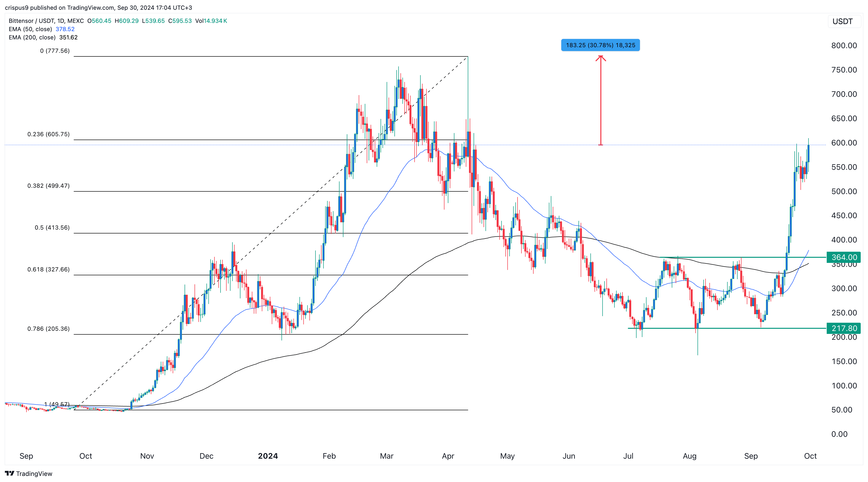Select the EMA (50, close) indicator legend
868x482 pixels.
30,29
